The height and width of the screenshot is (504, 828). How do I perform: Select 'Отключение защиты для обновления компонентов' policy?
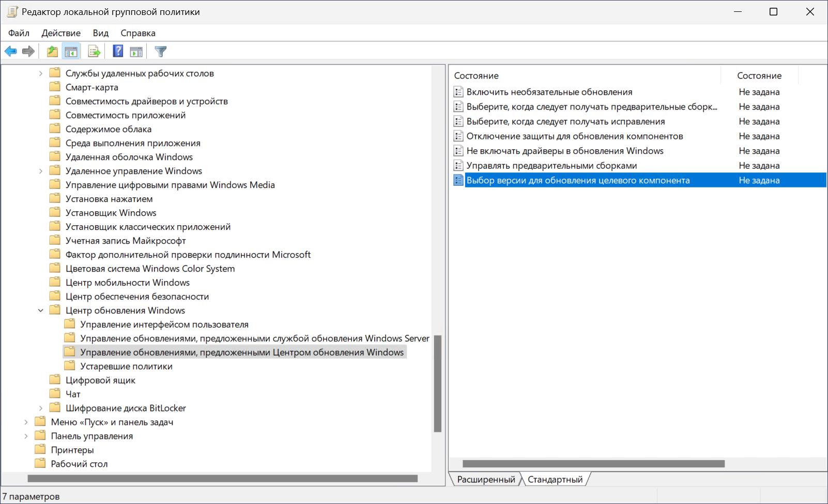tap(575, 136)
